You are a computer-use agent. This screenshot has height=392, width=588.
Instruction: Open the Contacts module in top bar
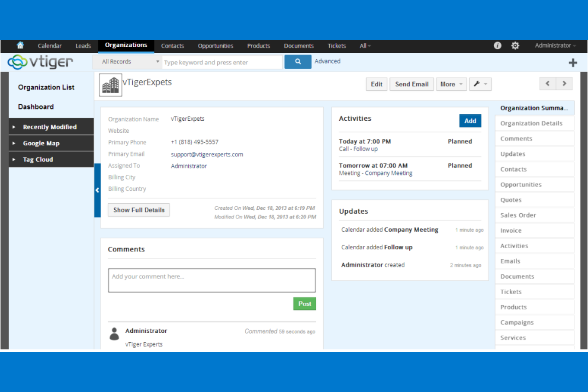pyautogui.click(x=172, y=46)
